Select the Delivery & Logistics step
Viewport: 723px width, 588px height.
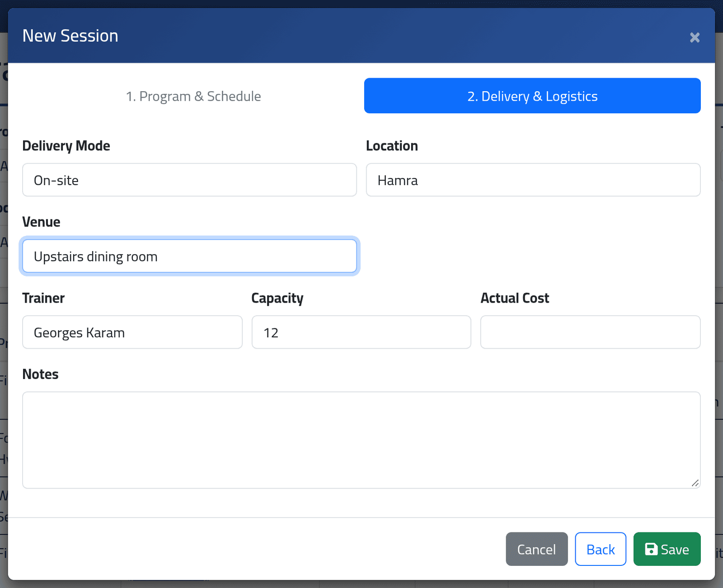point(532,96)
